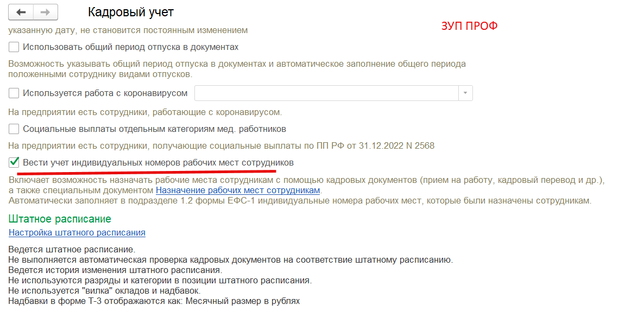The height and width of the screenshot is (311, 644).
Task: Uncheck "Вести учет индивидуальных номеров рабочих мест"
Action: pyautogui.click(x=14, y=162)
